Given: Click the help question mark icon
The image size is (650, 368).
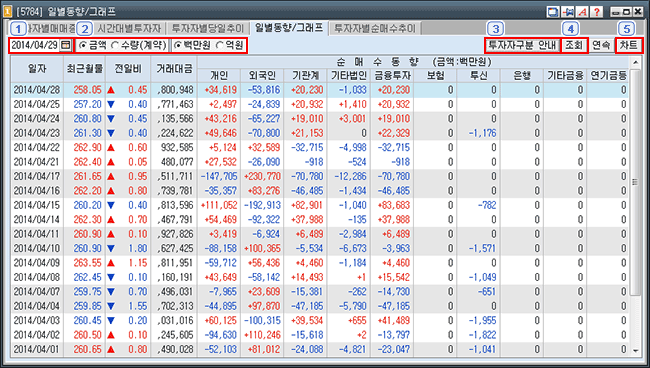Looking at the screenshot, I should [597, 12].
